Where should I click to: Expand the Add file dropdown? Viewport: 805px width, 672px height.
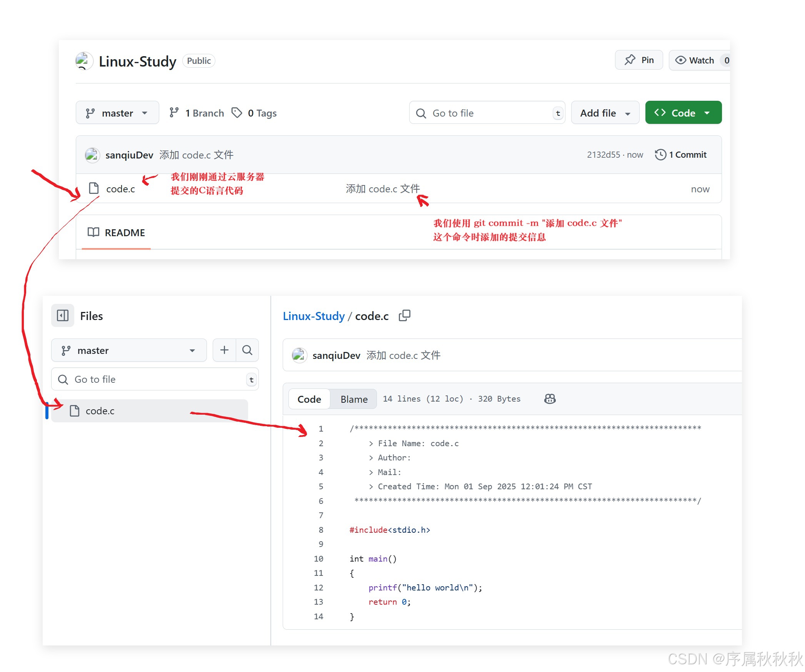tap(605, 113)
